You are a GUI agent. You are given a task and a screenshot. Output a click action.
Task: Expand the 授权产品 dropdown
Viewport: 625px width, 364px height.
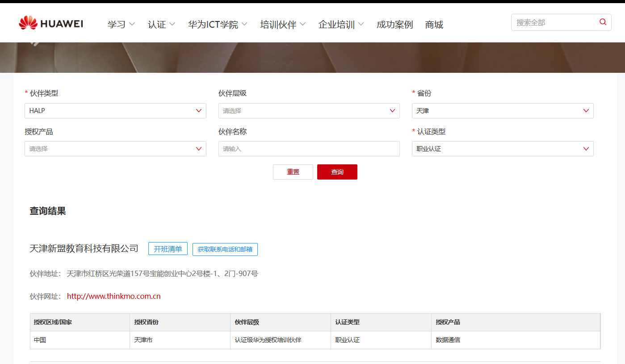pos(115,149)
